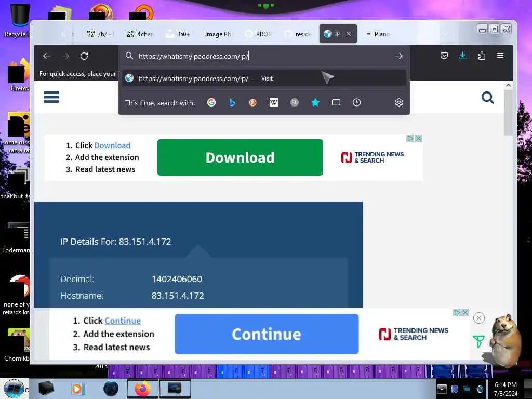Search this time in Bookmarks star

(x=315, y=102)
